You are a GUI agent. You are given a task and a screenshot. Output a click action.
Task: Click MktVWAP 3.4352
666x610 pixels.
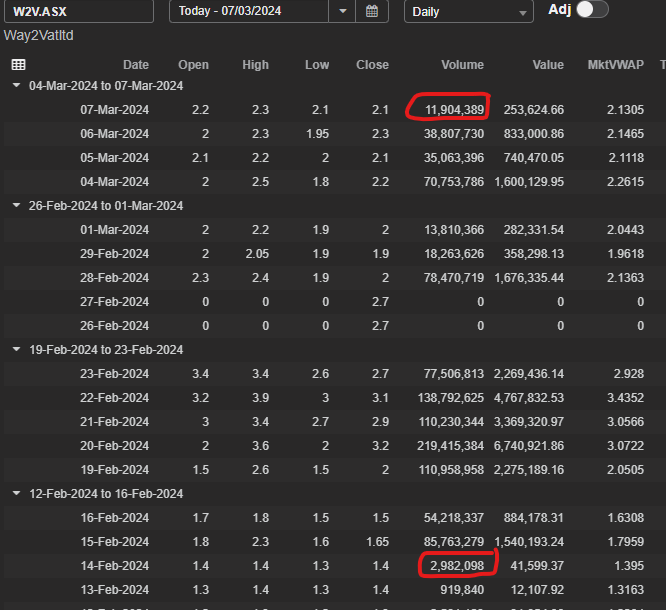point(625,398)
